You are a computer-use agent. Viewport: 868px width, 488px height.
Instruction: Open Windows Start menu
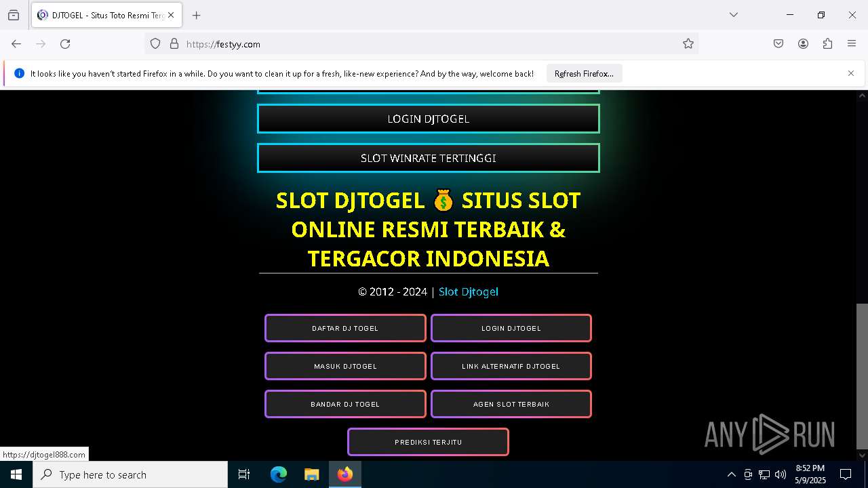(x=16, y=474)
